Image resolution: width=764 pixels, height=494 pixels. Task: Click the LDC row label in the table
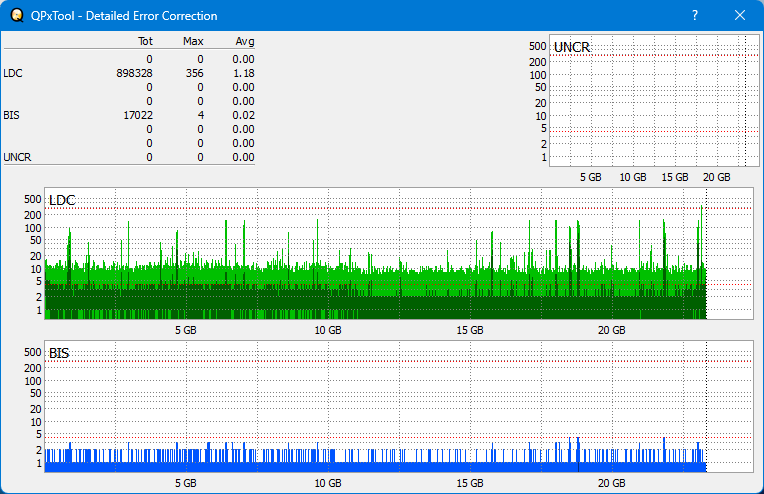(13, 73)
